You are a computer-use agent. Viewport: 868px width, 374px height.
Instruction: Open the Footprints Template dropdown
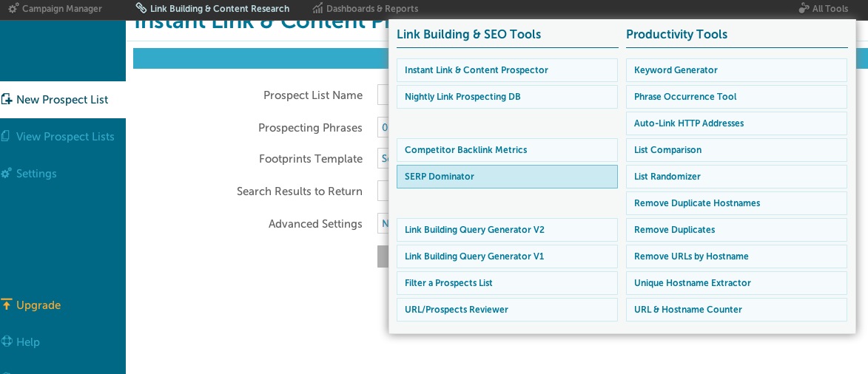point(383,159)
